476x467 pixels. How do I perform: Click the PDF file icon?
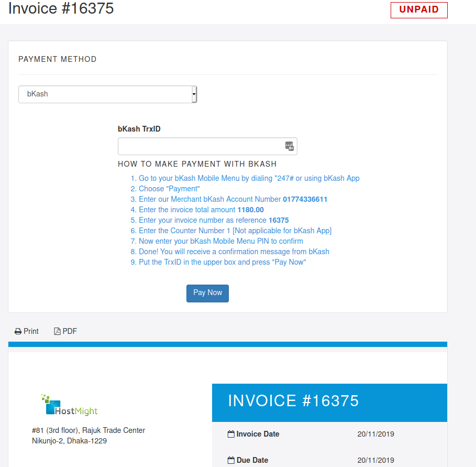[57, 331]
